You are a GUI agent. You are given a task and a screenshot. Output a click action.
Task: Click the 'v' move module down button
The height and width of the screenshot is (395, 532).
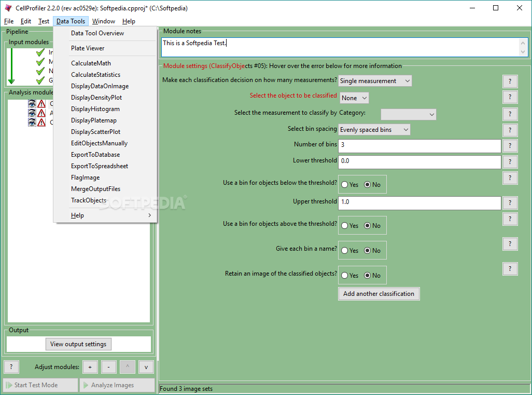(146, 367)
